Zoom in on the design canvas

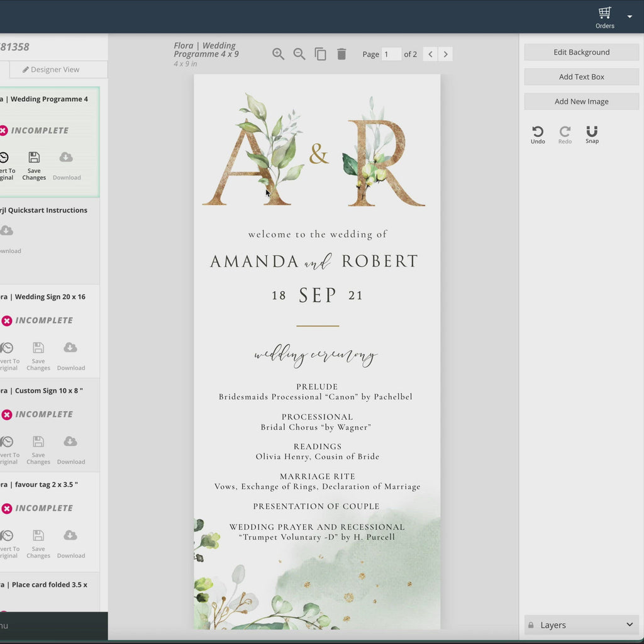click(x=278, y=54)
